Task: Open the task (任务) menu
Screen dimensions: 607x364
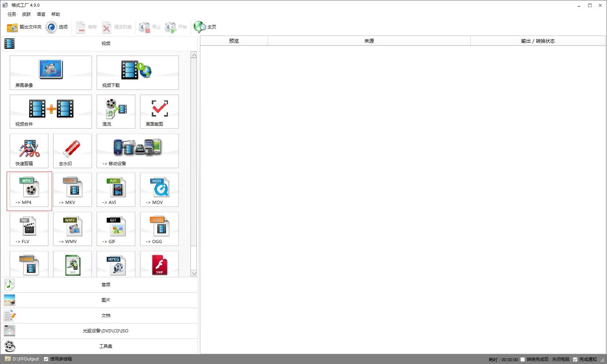Action: [12, 14]
